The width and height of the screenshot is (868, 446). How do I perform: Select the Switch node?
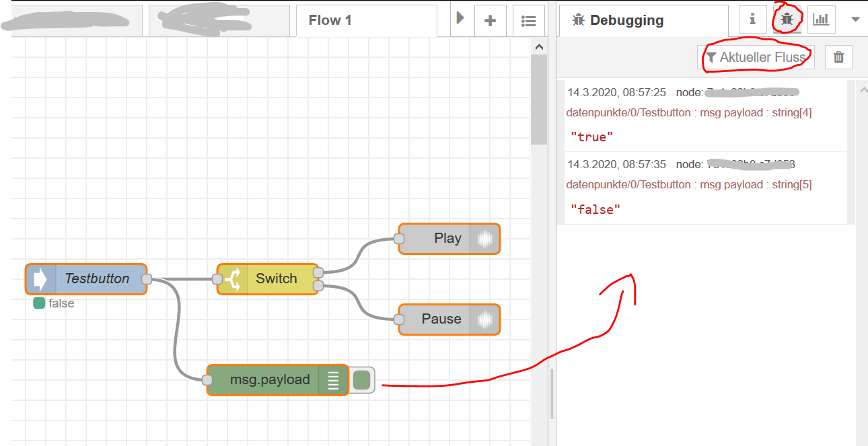[x=268, y=278]
